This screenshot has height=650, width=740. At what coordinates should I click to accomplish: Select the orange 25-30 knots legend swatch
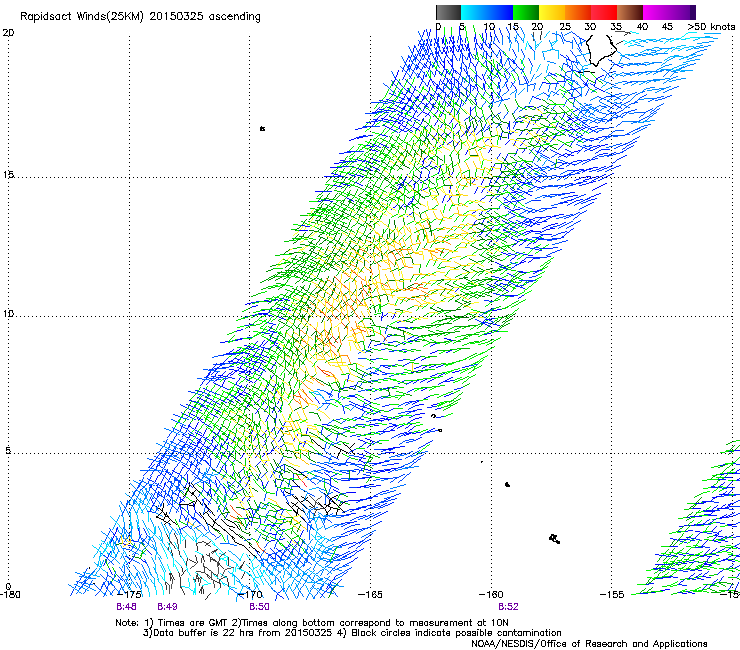point(578,12)
